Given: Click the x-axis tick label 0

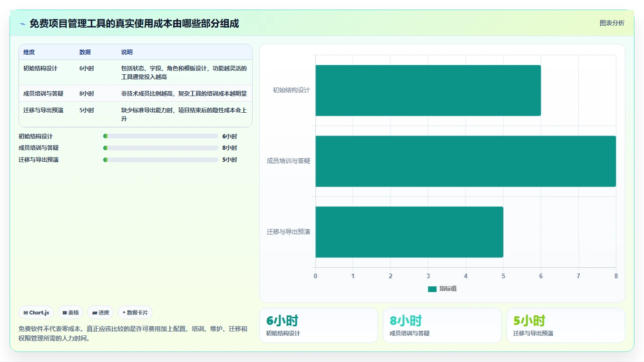Looking at the screenshot, I should pos(315,276).
